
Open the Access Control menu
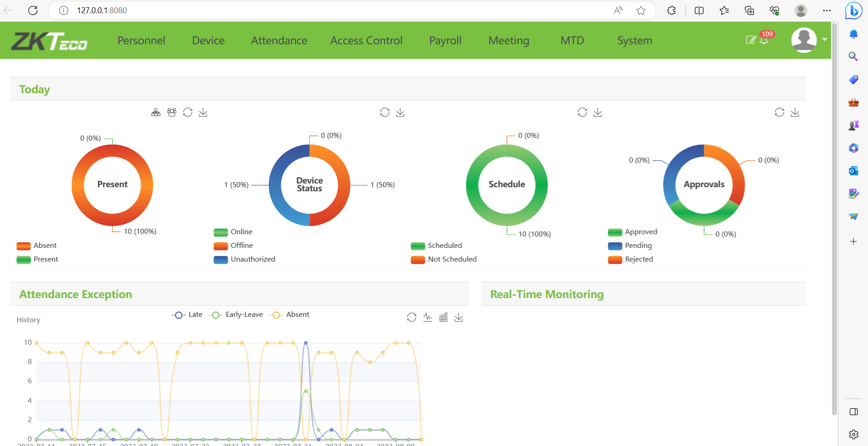click(x=366, y=41)
